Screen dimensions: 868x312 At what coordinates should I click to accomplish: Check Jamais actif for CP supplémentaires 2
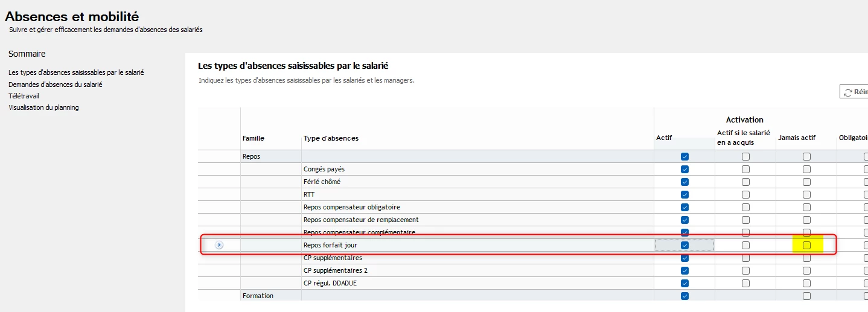tap(806, 270)
